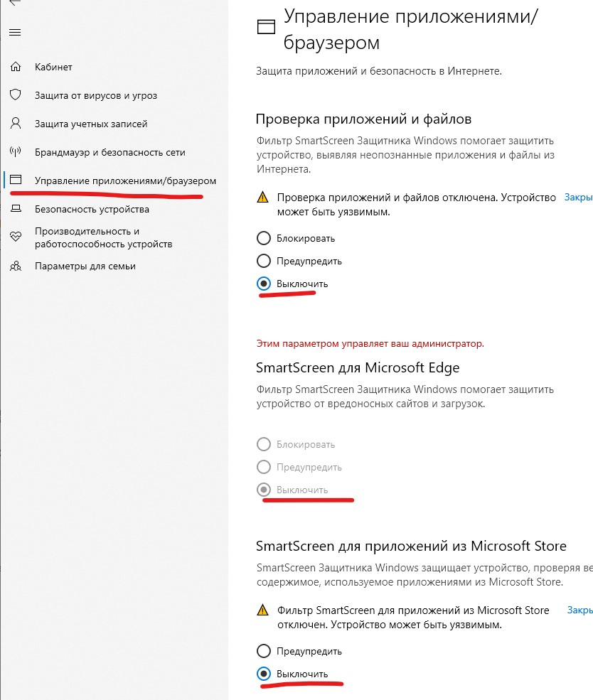Choose Выключить for Microsoft Store apps
Viewport: 593px width, 700px height.
point(264,674)
